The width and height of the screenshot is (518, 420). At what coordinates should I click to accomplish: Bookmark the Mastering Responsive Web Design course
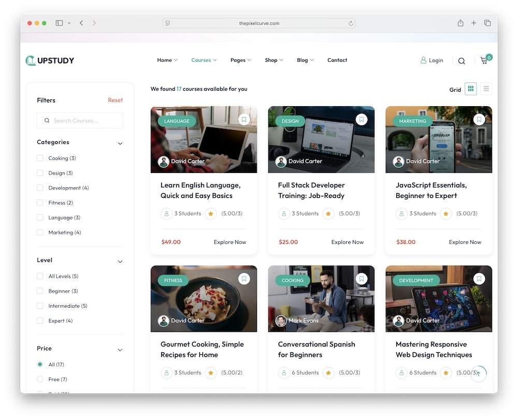[x=479, y=279]
